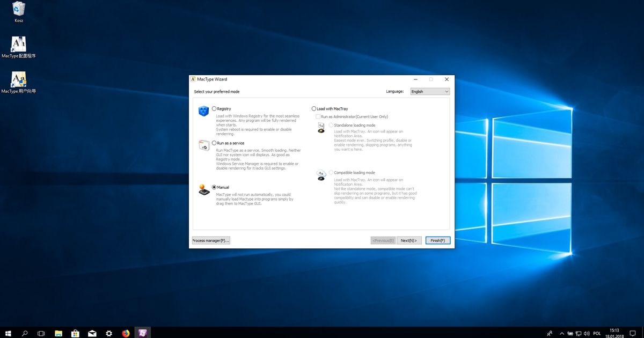Screen dimensions: 644x338
Task: Open Microsoft Store from the taskbar
Action: pyautogui.click(x=75, y=333)
